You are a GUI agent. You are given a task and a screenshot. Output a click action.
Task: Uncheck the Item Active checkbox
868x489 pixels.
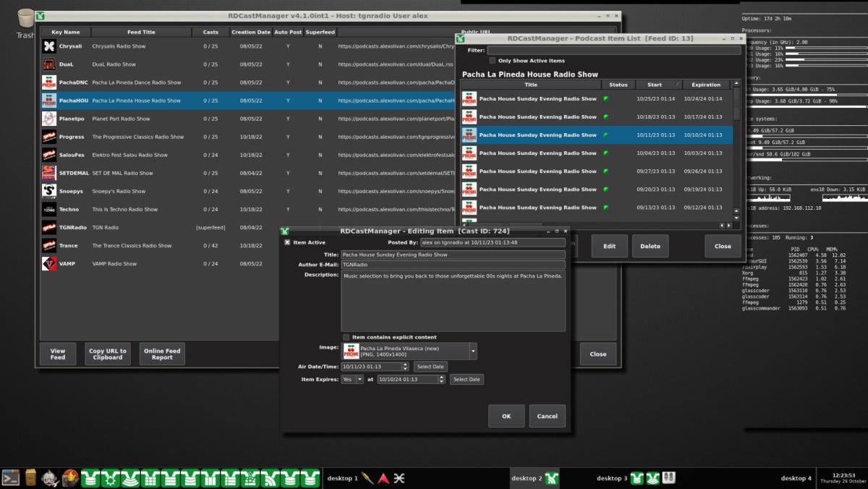point(287,242)
